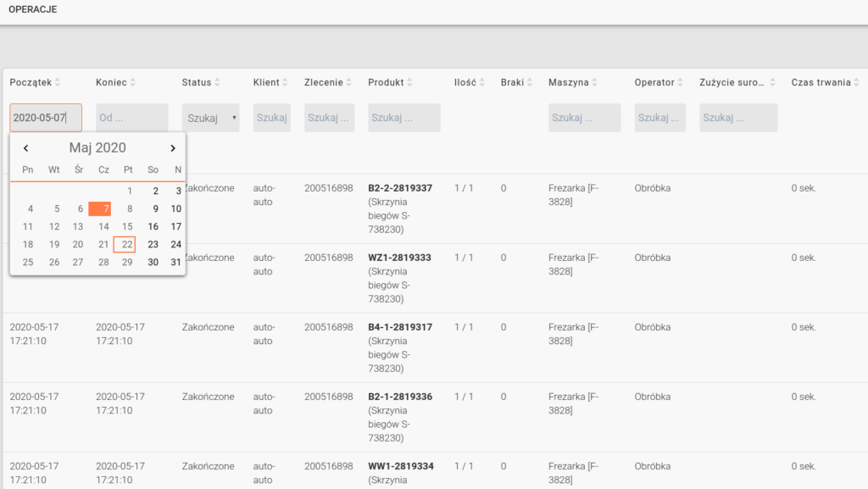Screen dimensions: 868x489
Task: Go to next month in calendar
Action: [173, 148]
